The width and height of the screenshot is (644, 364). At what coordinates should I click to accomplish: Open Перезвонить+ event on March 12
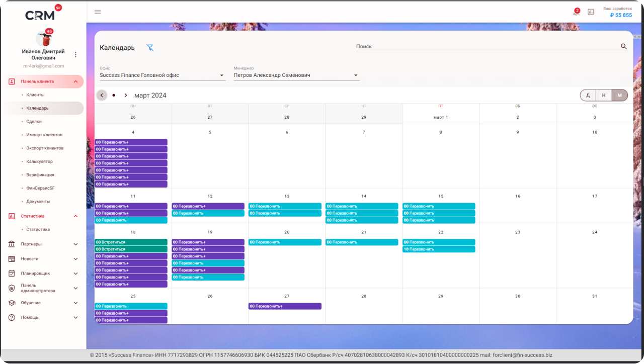pos(208,206)
